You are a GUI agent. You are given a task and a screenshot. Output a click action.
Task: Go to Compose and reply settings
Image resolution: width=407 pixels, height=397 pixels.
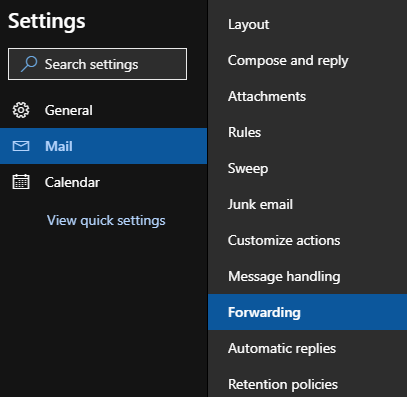(307, 60)
